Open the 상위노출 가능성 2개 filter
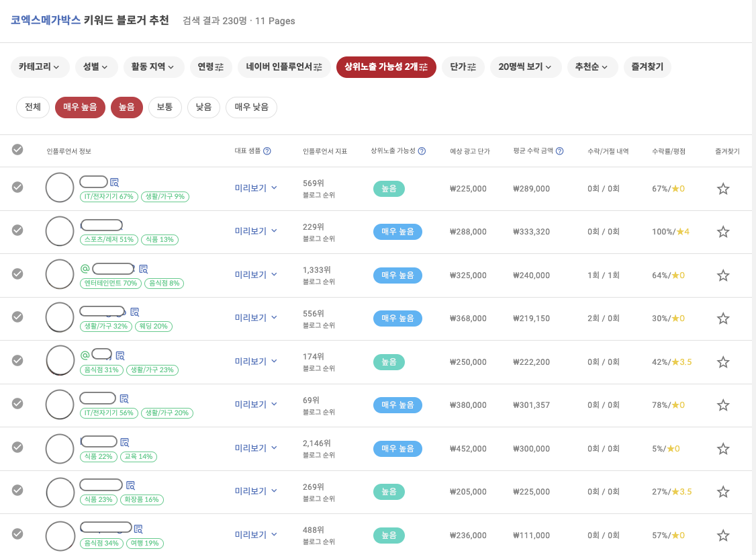This screenshot has height=555, width=756. tap(386, 67)
